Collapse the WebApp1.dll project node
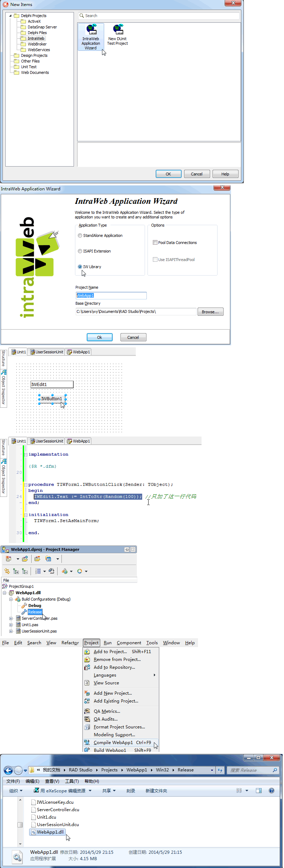 [4, 593]
